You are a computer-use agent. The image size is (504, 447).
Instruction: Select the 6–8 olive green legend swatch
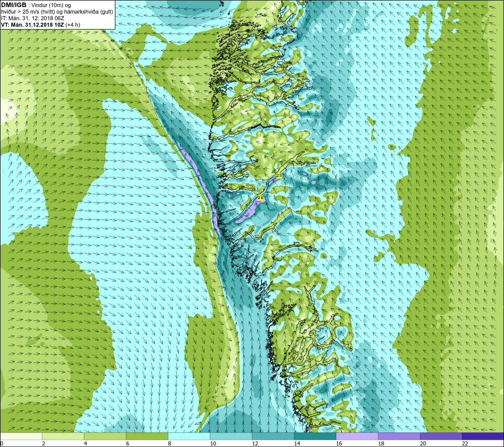[147, 436]
